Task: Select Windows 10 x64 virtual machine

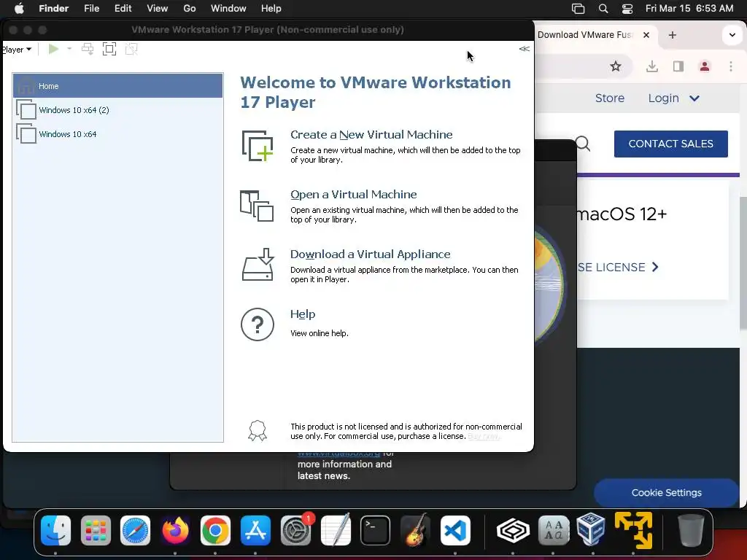Action: [x=117, y=134]
